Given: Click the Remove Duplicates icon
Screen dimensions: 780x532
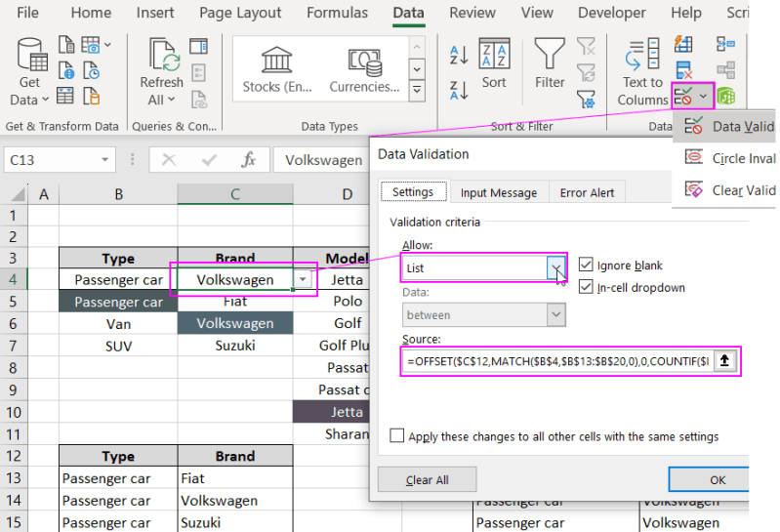Looking at the screenshot, I should [684, 70].
